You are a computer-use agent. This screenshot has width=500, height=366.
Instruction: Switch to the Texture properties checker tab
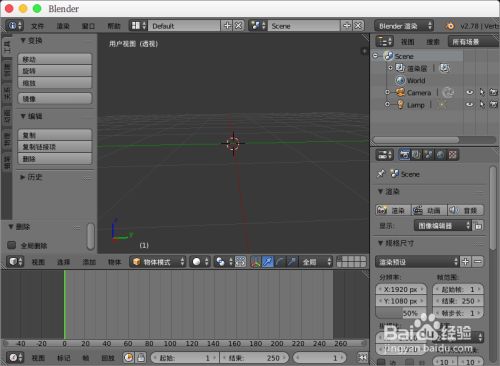452,154
